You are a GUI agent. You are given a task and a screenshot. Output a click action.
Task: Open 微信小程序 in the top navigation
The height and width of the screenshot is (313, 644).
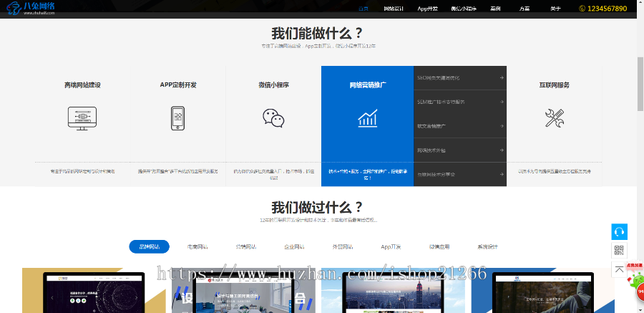pos(463,9)
